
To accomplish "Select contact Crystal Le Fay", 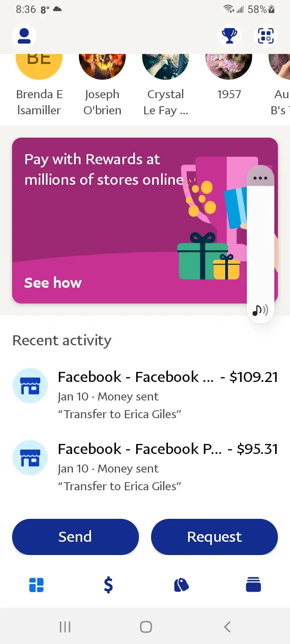I will coord(166,85).
